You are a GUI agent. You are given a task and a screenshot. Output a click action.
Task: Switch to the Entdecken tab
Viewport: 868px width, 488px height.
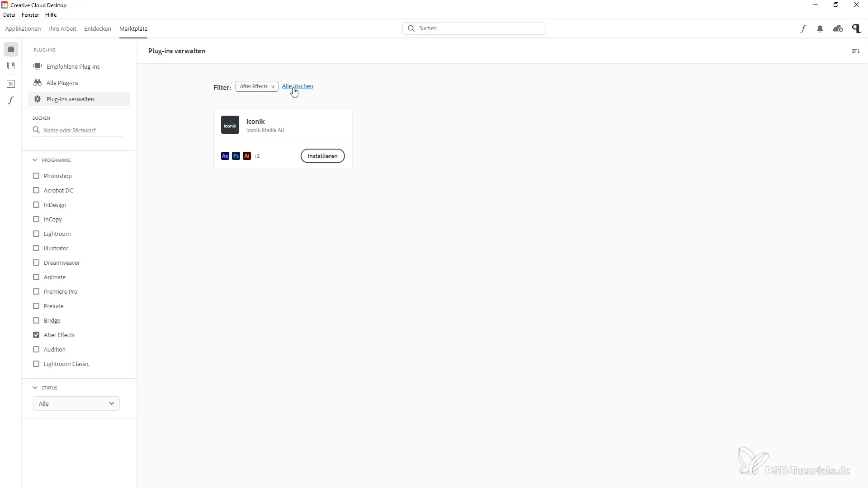click(x=98, y=28)
